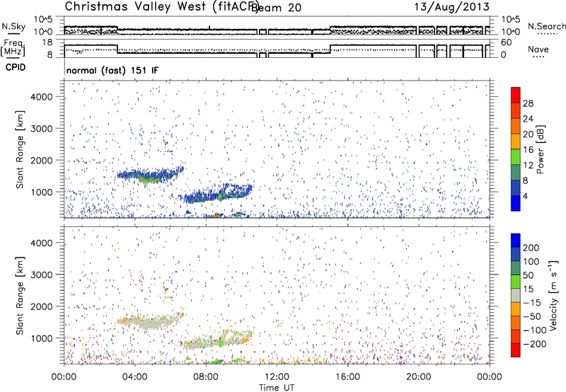The height and width of the screenshot is (392, 566).
Task: Click the '12:00' time tick label
Action: click(277, 377)
